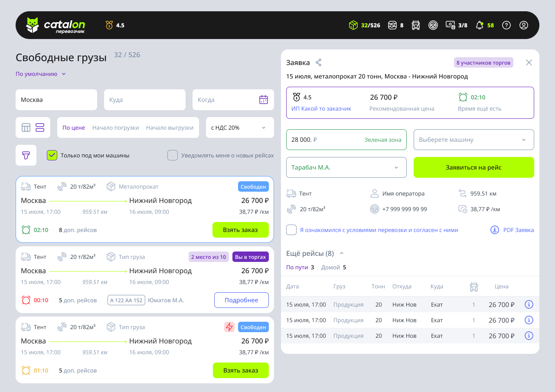Switch to table view layout icon
This screenshot has height=392, width=555.
coord(26,127)
